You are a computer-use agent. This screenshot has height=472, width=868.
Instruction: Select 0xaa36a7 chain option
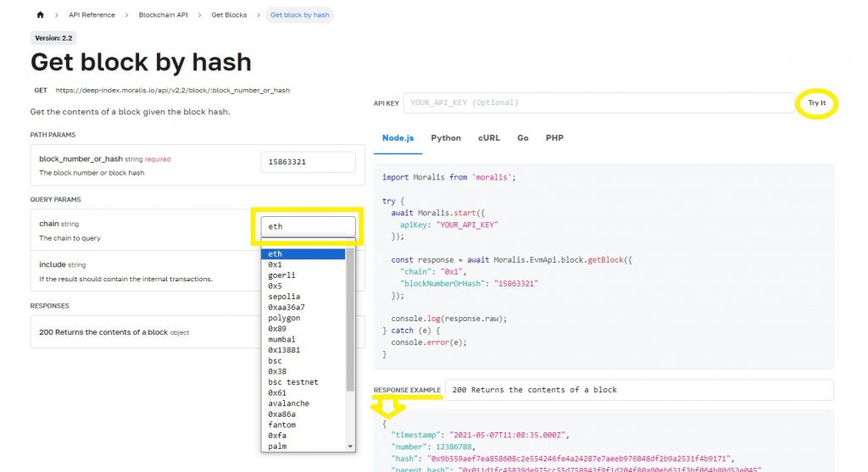coord(303,308)
